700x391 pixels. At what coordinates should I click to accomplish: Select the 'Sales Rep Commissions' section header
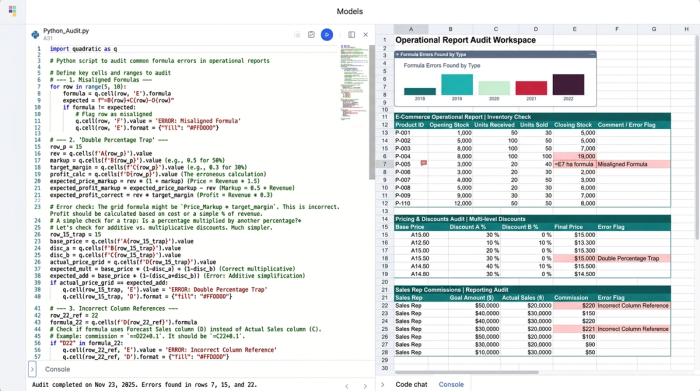[x=532, y=290]
